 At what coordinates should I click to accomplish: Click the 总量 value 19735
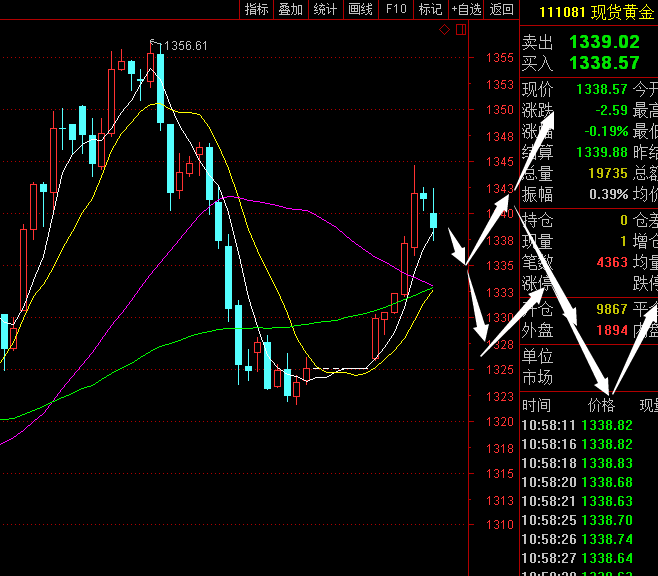(x=608, y=173)
